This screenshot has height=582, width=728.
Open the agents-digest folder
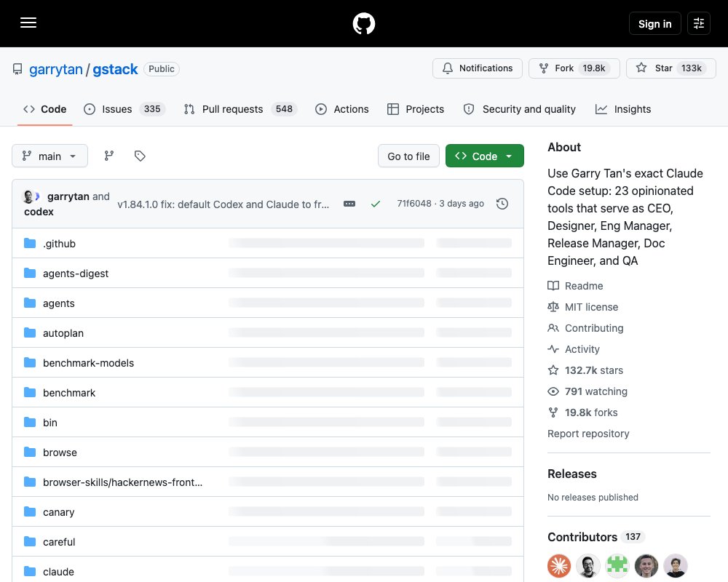(x=76, y=274)
